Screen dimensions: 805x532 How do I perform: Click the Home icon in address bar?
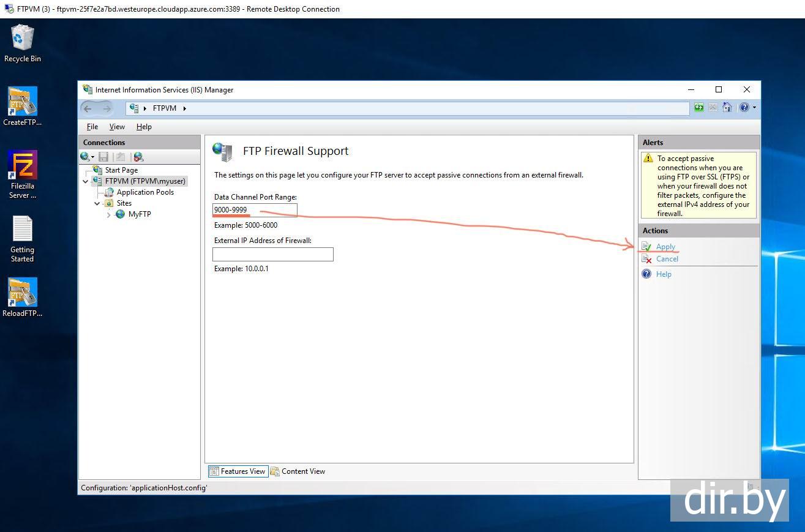[x=727, y=108]
